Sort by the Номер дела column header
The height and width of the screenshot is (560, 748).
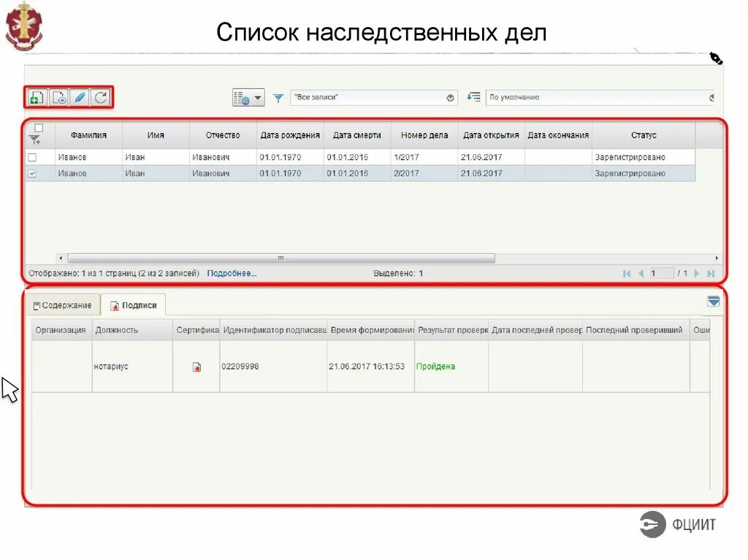click(424, 136)
